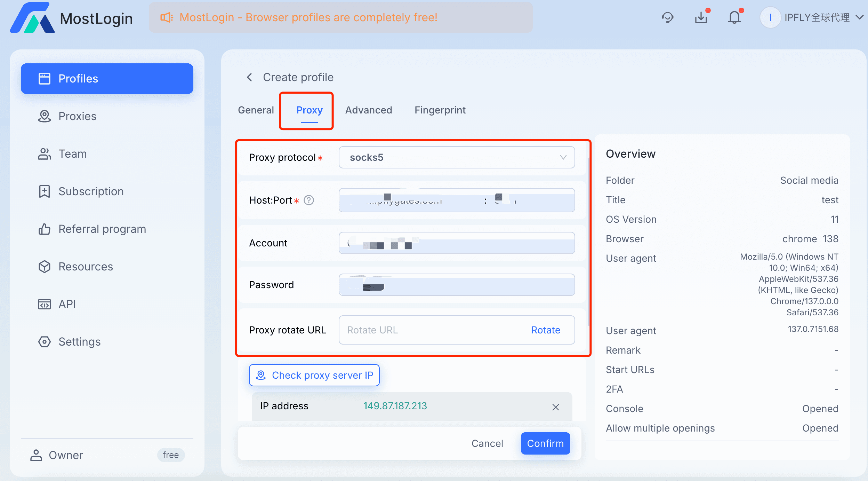Viewport: 868px width, 481px height.
Task: Open the Team section
Action: (x=72, y=154)
